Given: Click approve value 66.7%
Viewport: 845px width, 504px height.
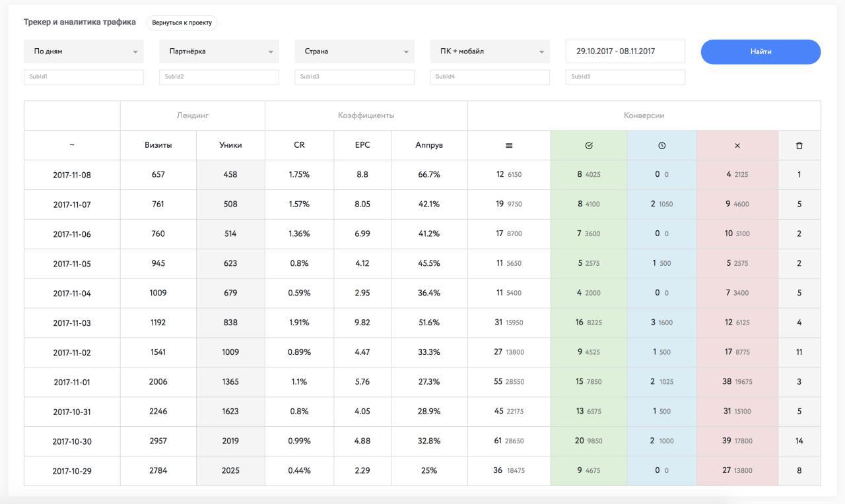Looking at the screenshot, I should coord(429,175).
